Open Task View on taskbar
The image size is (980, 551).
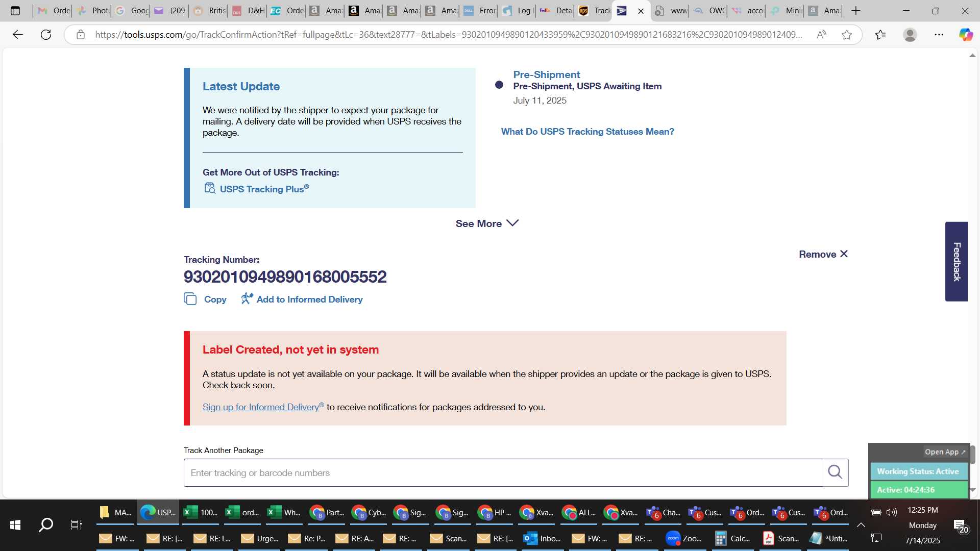[76, 525]
